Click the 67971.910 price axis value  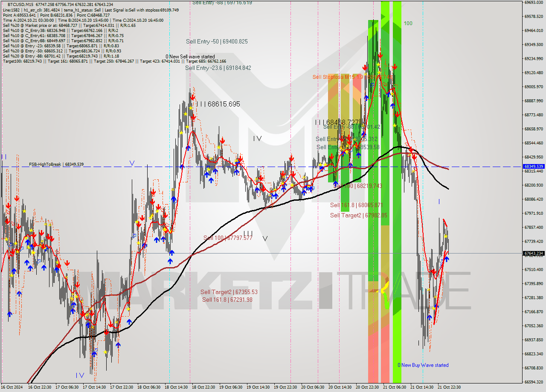[534, 213]
